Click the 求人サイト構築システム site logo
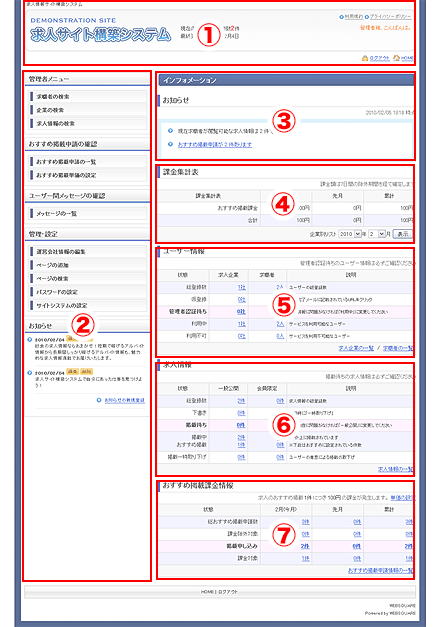Screen dimensions: 441x627 (x=101, y=34)
